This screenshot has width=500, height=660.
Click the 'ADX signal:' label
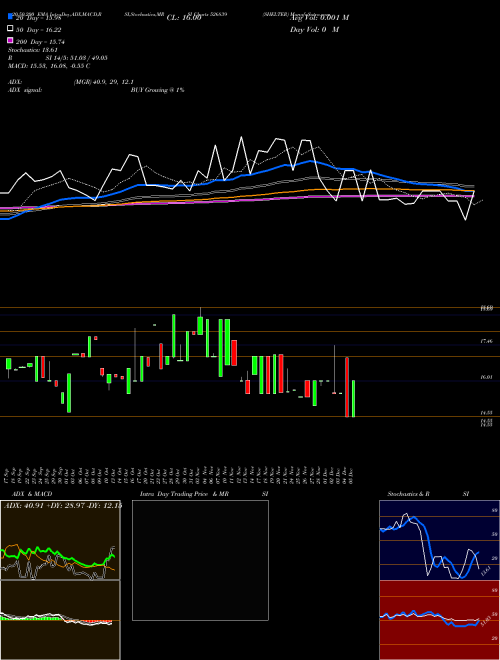(x=25, y=90)
